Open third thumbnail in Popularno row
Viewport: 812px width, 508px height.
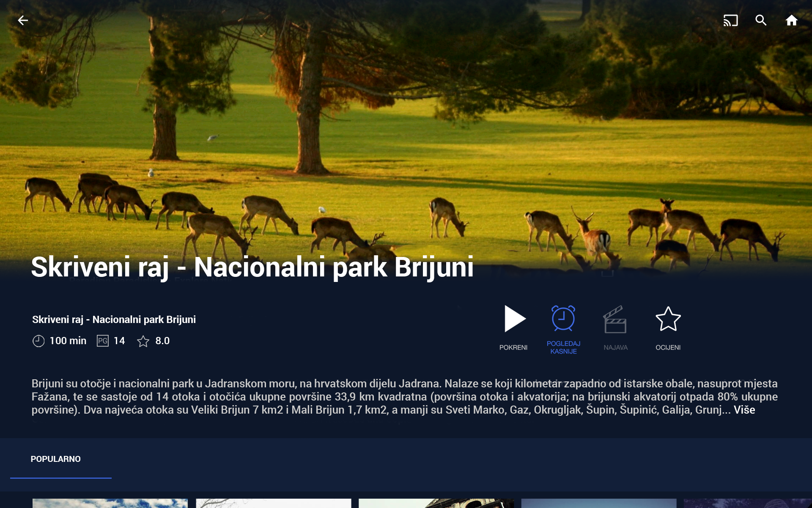click(436, 503)
